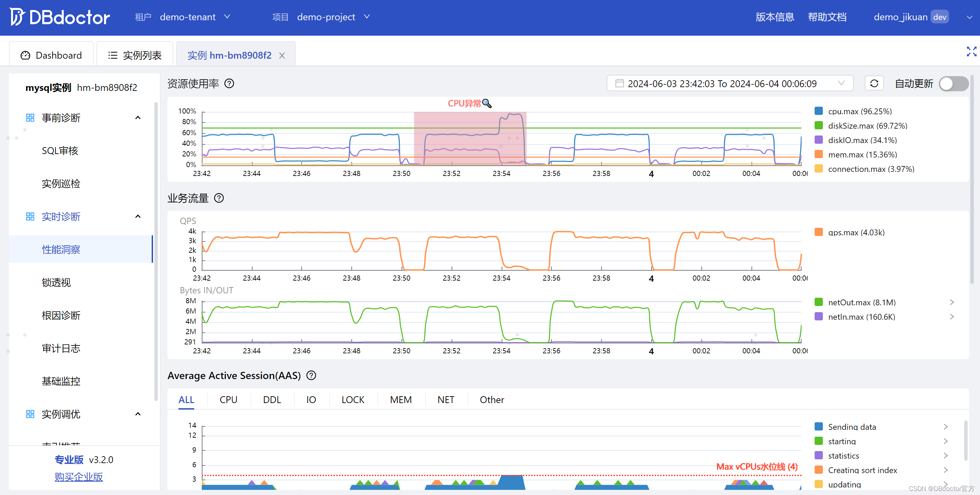Click the CPU异常 magnifier icon

(487, 103)
